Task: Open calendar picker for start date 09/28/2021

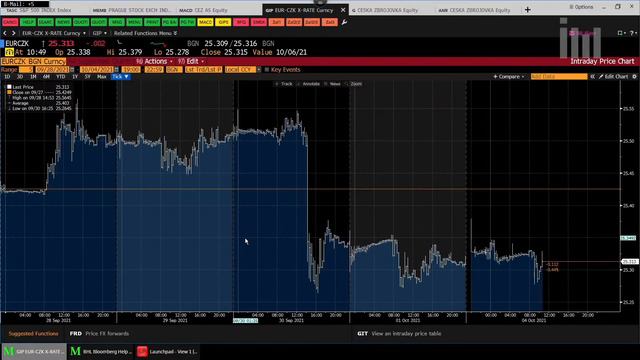Action: (72, 70)
